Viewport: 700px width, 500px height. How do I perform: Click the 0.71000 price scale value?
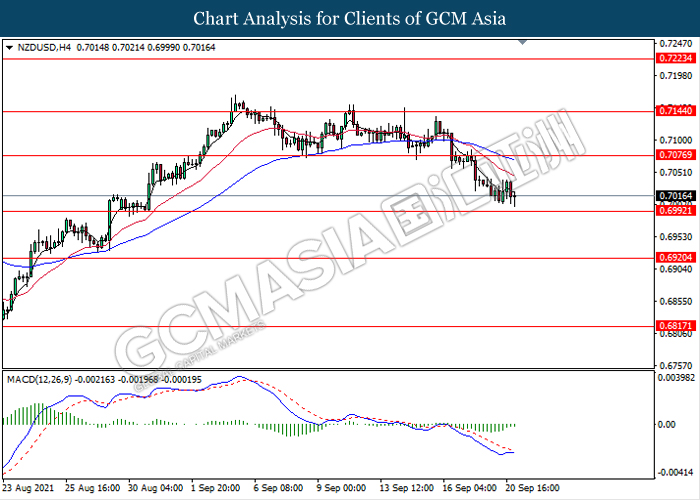(x=676, y=140)
